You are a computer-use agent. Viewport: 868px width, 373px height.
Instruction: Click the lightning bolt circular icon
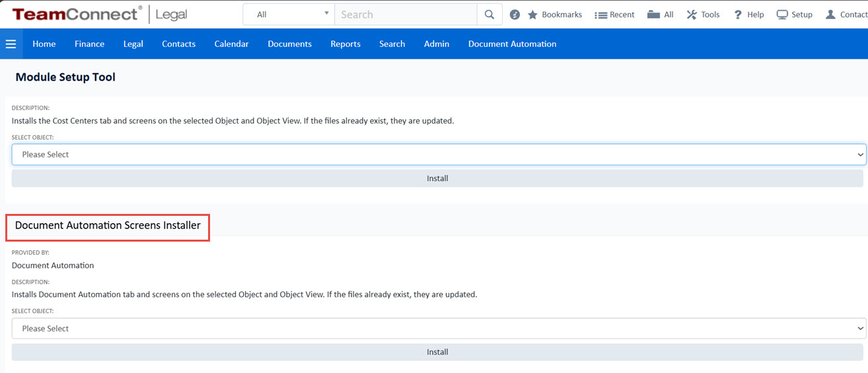click(515, 15)
